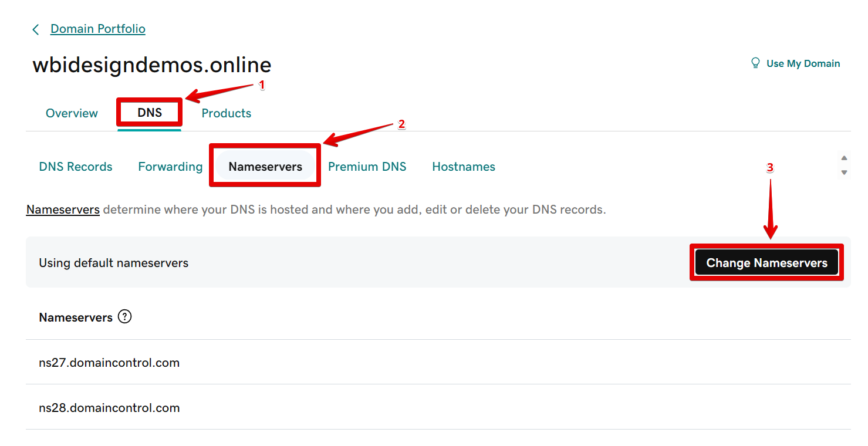This screenshot has width=868, height=446.
Task: Click the ns28.domaincontrol.com row
Action: 109,408
